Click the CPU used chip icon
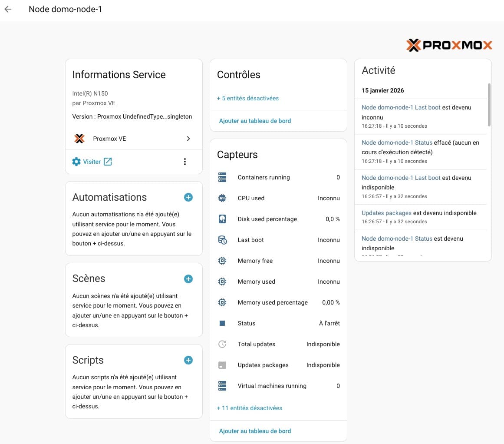 point(222,198)
